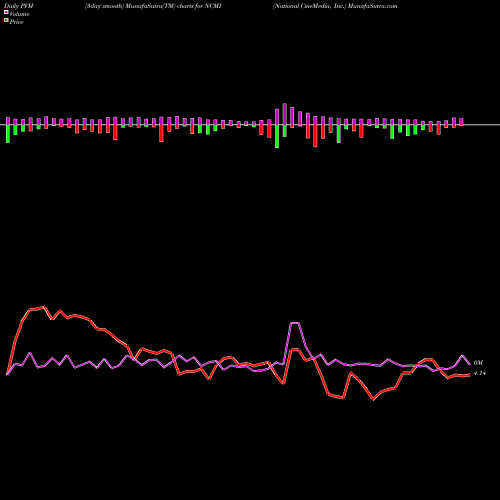Click the MunafaSutra charts for NCMI heading

(153, 6)
